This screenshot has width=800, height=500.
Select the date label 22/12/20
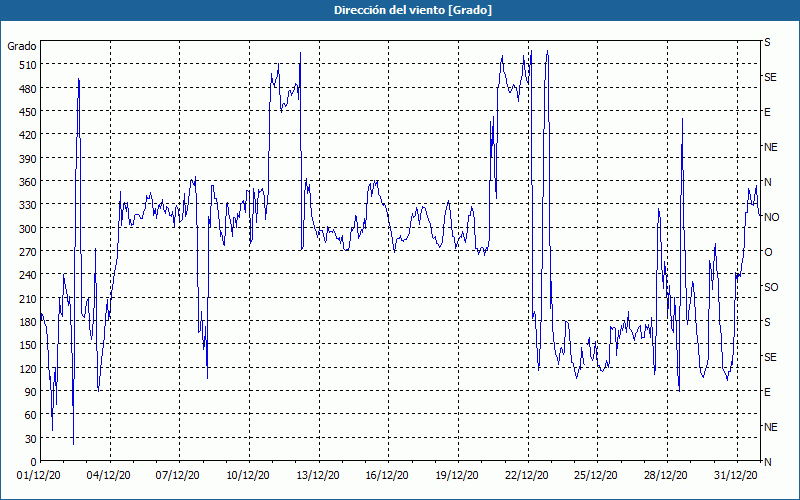coord(527,476)
